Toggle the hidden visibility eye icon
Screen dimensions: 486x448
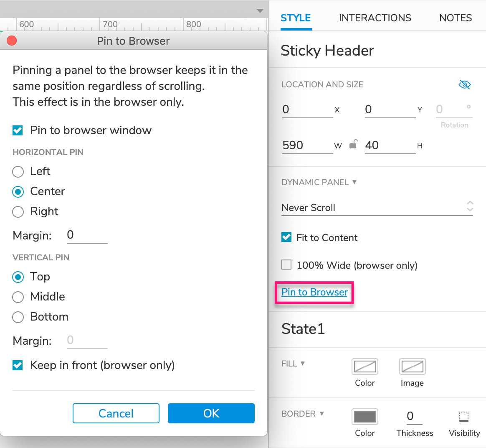(x=464, y=85)
